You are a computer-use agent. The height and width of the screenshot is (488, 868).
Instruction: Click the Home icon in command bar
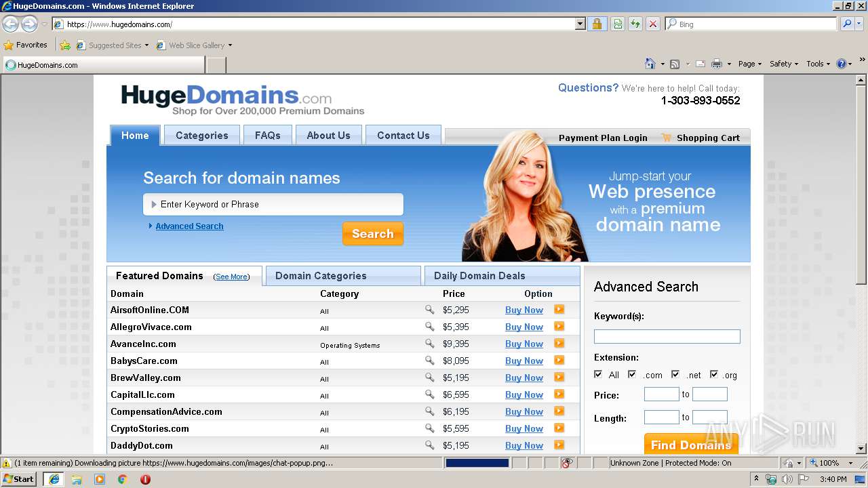click(x=650, y=64)
